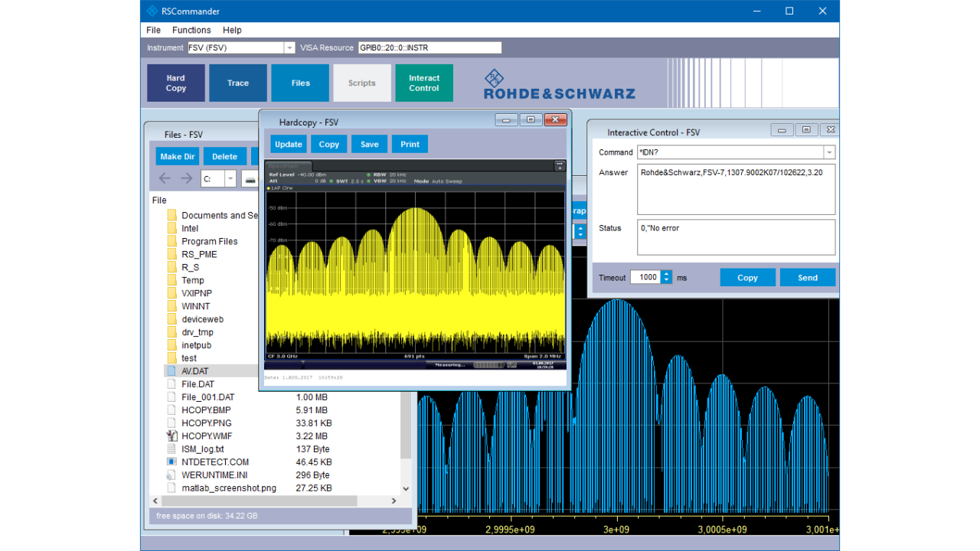Minimize the Hardcopy - FSV window
This screenshot has height=551, width=980.
pyautogui.click(x=506, y=120)
